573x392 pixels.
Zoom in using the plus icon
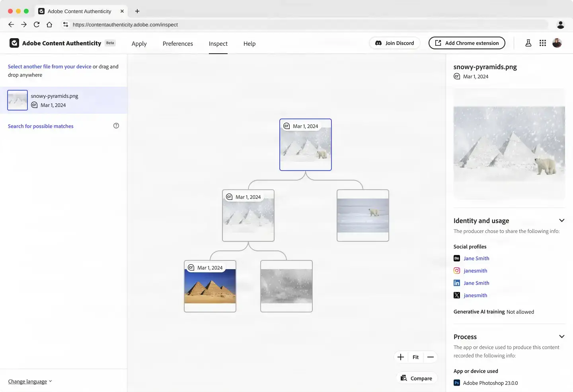401,357
